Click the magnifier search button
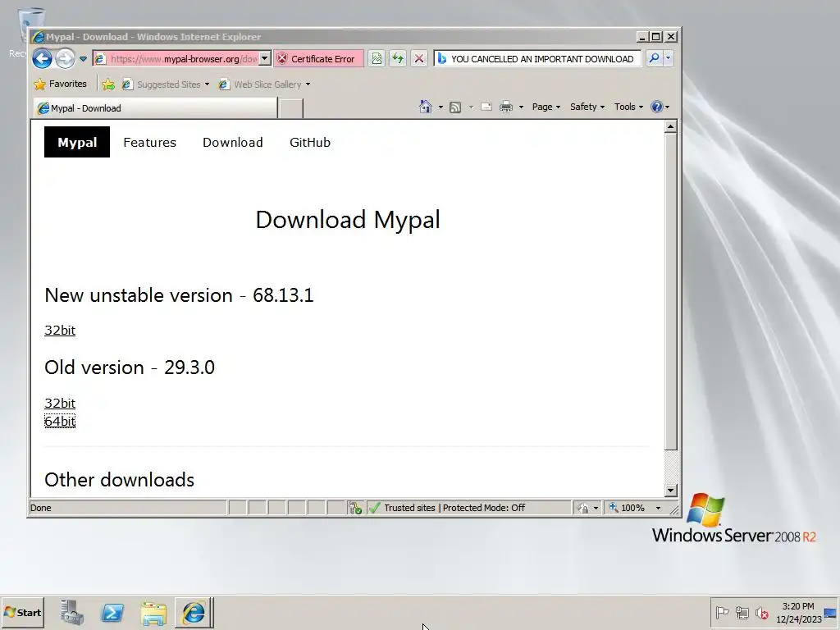Viewport: 840px width, 630px height. pyautogui.click(x=654, y=58)
